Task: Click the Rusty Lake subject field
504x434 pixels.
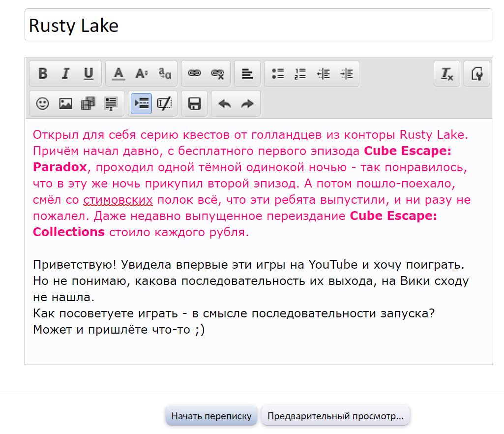Action: [x=259, y=25]
